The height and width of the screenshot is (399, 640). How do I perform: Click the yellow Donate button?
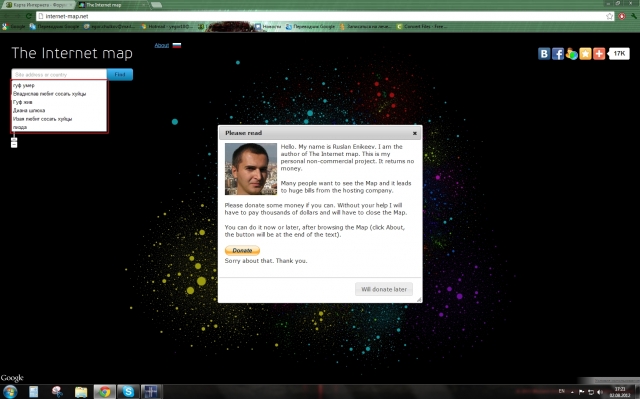[x=242, y=250]
